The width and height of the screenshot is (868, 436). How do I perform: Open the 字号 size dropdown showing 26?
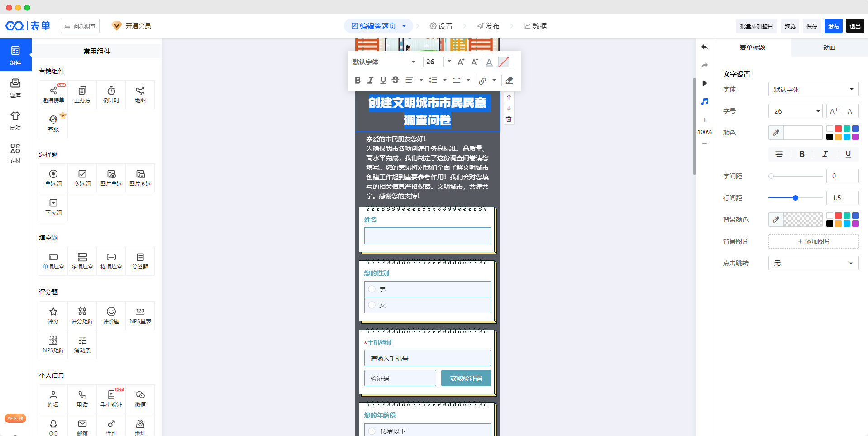[x=795, y=111]
